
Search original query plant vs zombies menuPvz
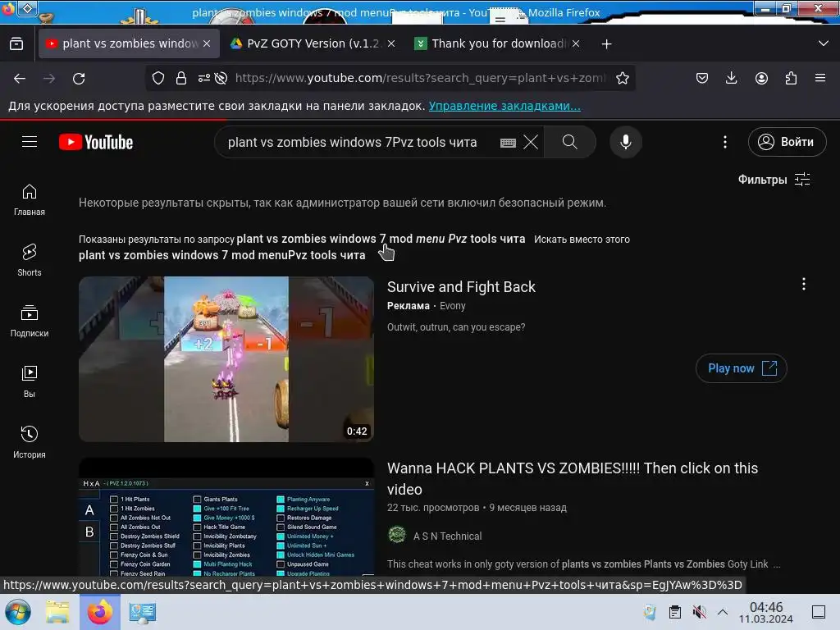[221, 255]
